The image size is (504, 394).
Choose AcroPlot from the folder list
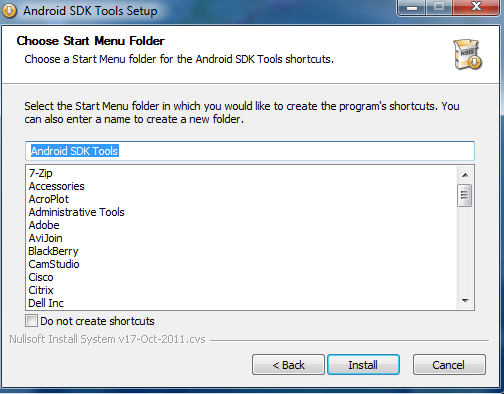(x=49, y=199)
